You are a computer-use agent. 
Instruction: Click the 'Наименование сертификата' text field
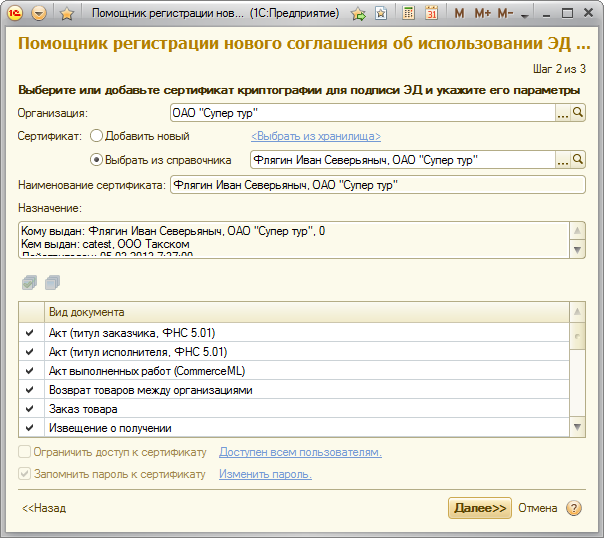click(376, 184)
